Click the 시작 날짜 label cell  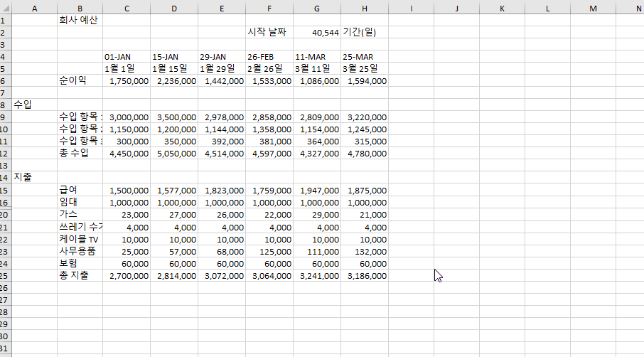pos(269,32)
